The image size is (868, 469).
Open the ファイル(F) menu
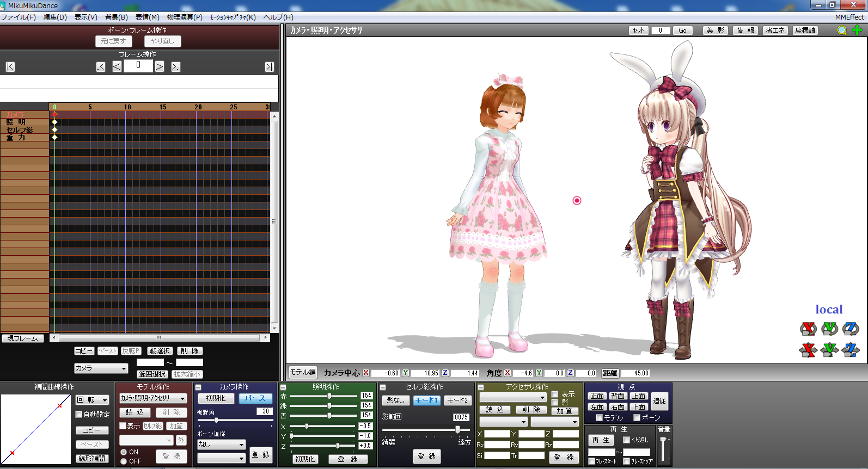18,17
